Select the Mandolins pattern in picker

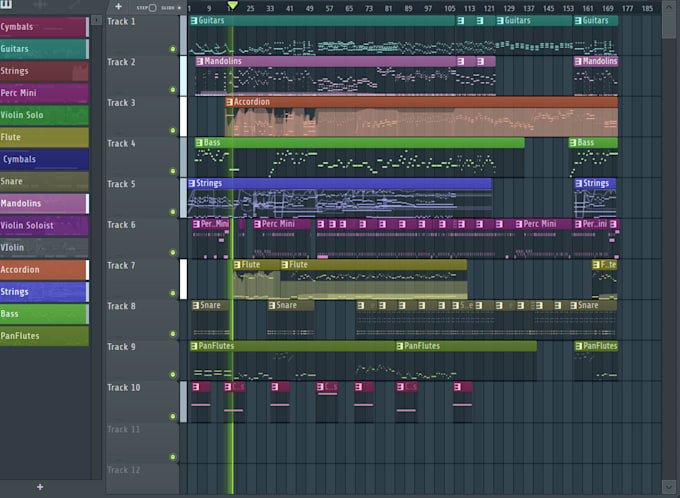(x=44, y=203)
